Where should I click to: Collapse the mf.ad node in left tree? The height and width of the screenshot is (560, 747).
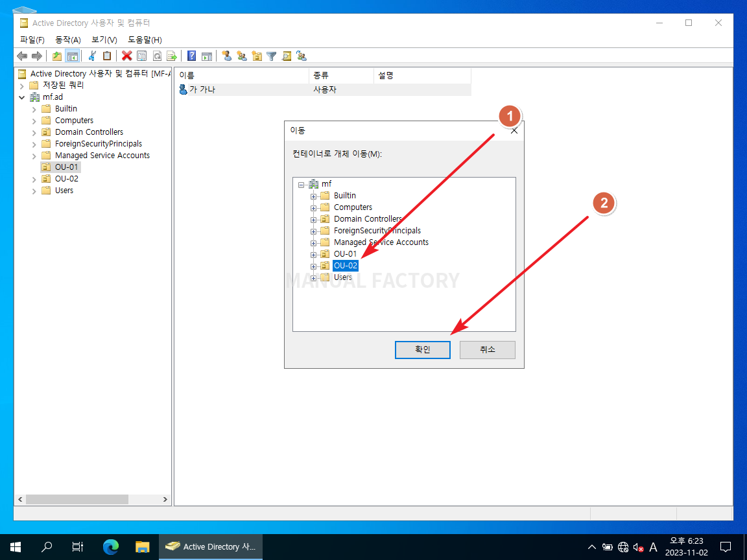tap(22, 97)
